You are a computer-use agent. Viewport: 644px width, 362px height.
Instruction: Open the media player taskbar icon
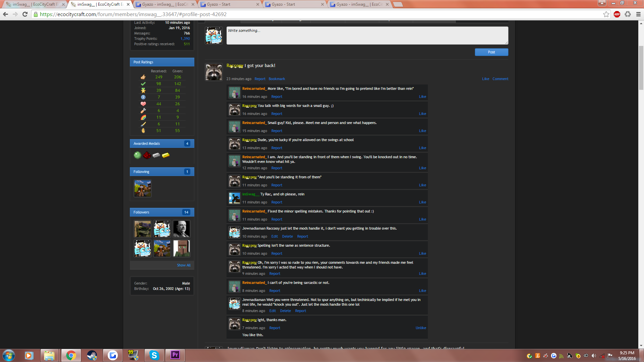point(29,355)
